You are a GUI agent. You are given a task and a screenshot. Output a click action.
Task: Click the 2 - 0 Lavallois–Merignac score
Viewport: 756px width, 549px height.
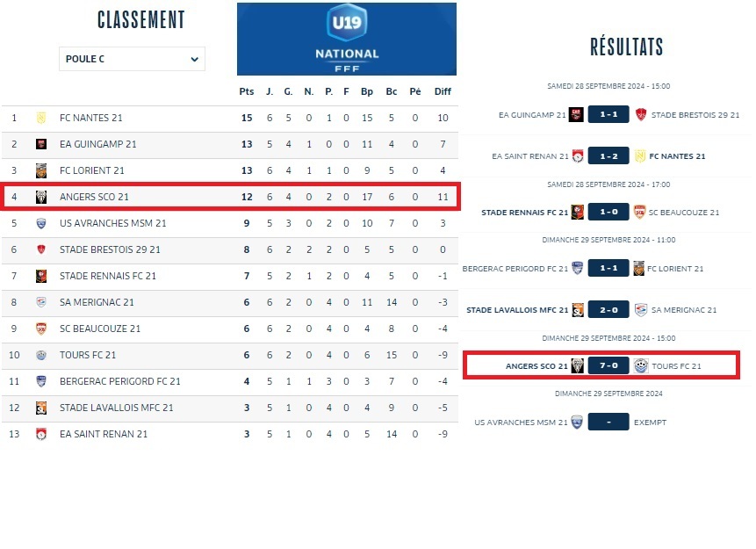[x=608, y=309]
